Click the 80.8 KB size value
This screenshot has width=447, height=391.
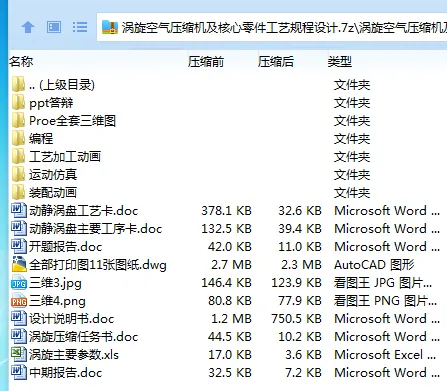pos(230,301)
